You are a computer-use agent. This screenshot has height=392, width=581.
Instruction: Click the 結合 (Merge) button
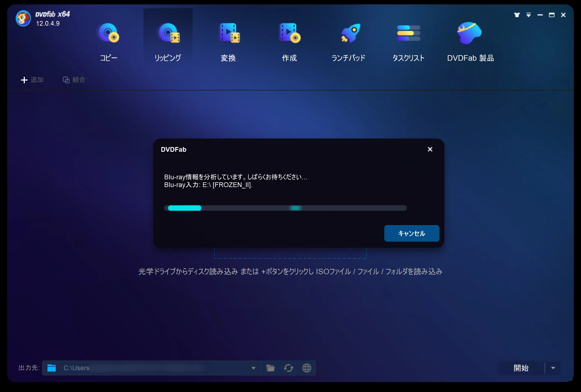(74, 80)
